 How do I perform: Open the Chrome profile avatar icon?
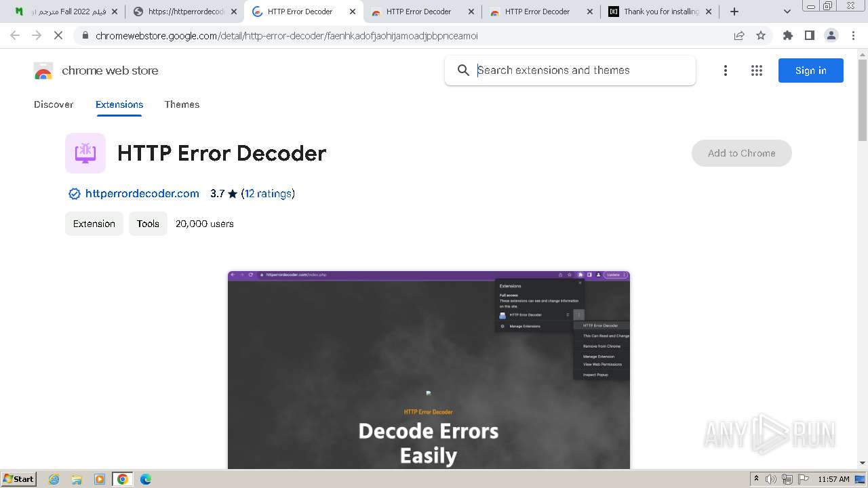point(831,35)
